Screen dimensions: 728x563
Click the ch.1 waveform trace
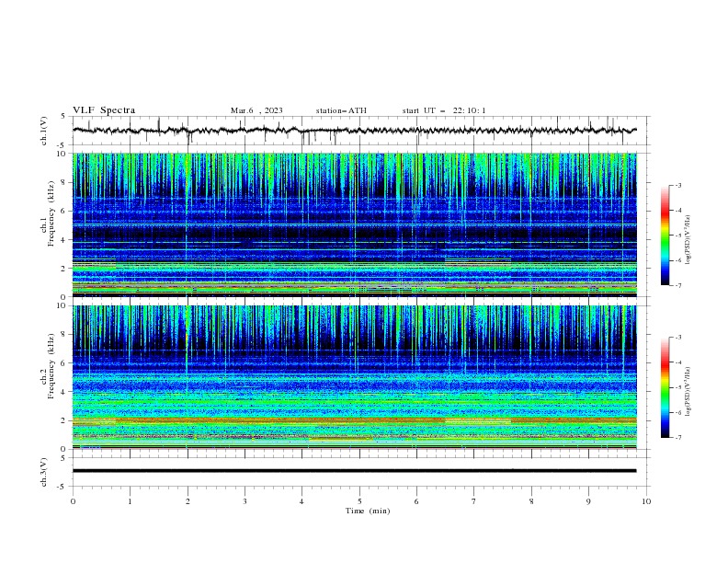354,131
